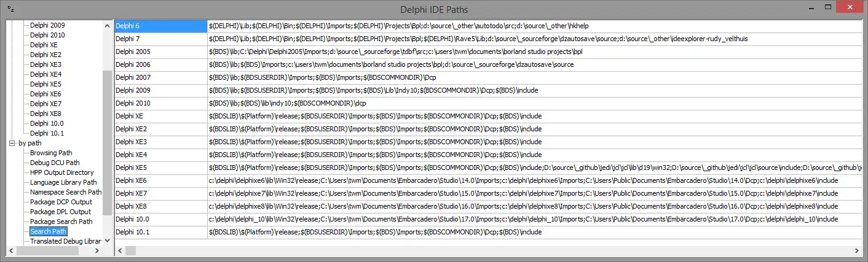Select Delphi 2010 in the tree
This screenshot has height=262, width=868.
click(47, 35)
